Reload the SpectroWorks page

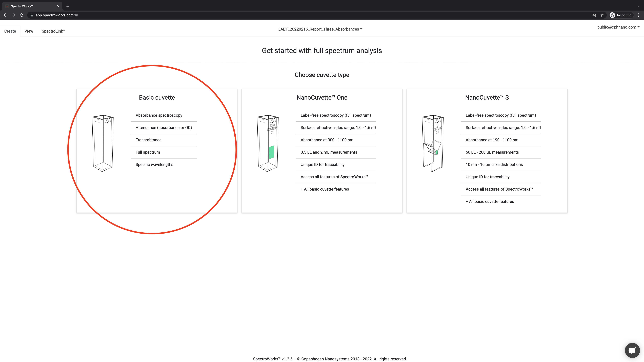22,15
